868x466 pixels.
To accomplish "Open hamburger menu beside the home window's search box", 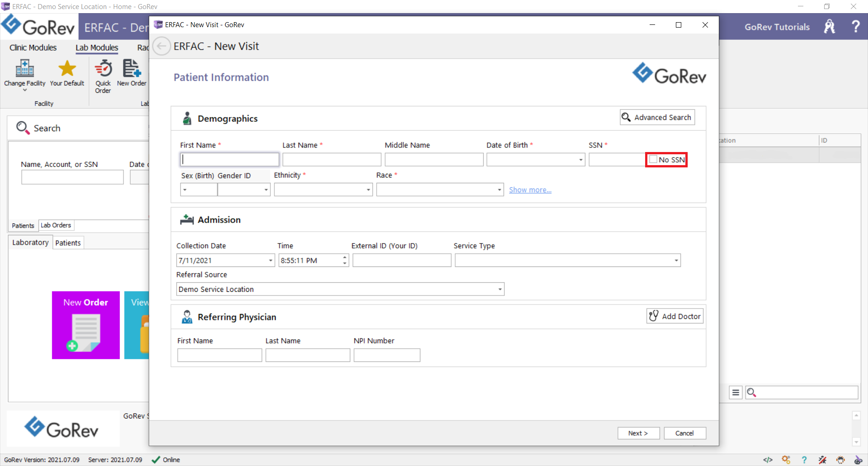I will [x=736, y=392].
